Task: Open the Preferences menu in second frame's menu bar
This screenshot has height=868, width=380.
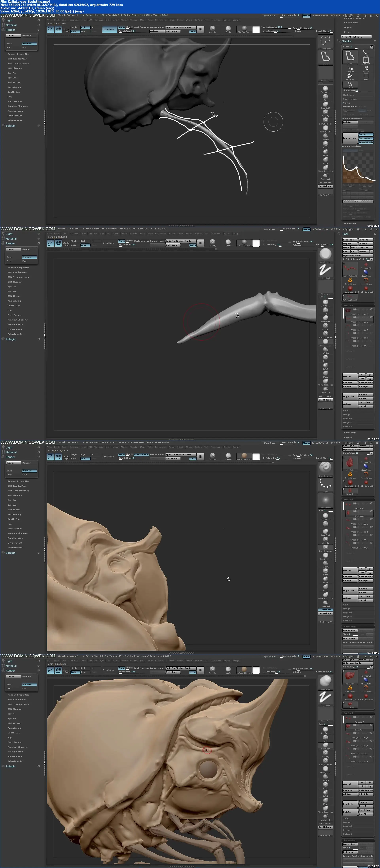Action: coord(161,234)
